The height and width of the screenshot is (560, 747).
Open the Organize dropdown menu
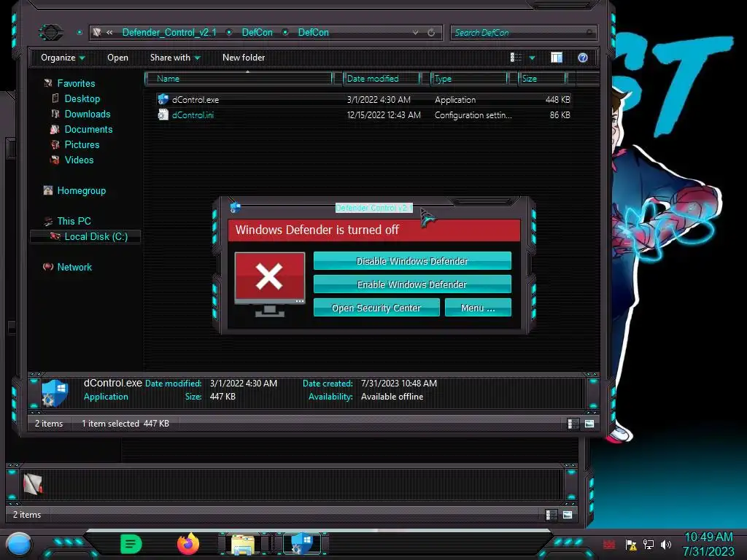[x=63, y=58]
